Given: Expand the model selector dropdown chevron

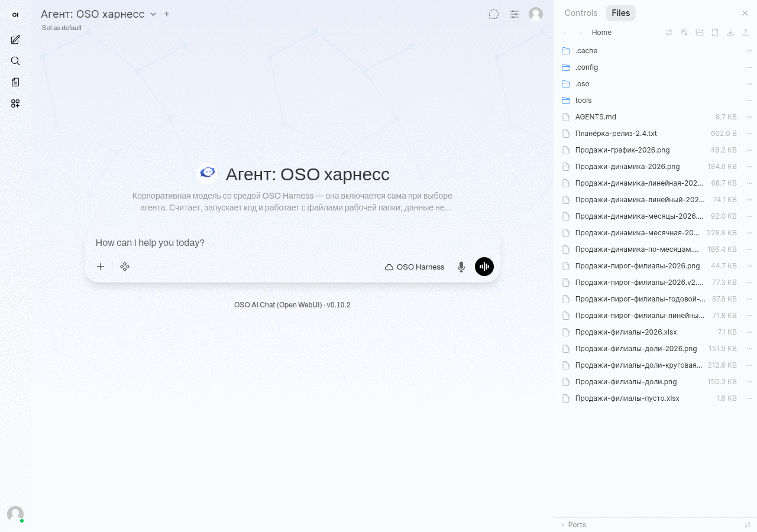Looking at the screenshot, I should point(153,14).
